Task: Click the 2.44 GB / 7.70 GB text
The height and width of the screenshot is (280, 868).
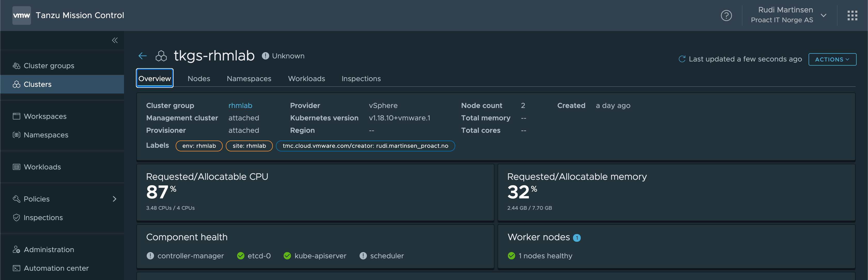Action: [530, 208]
